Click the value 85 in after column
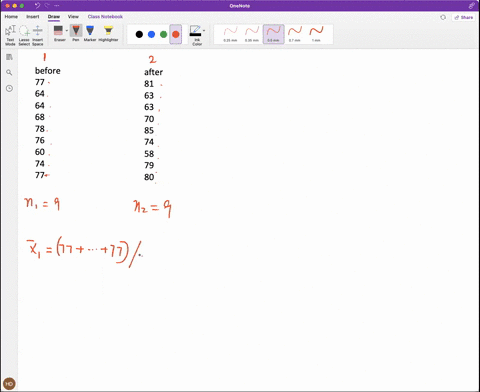This screenshot has height=392, width=480. tap(149, 130)
